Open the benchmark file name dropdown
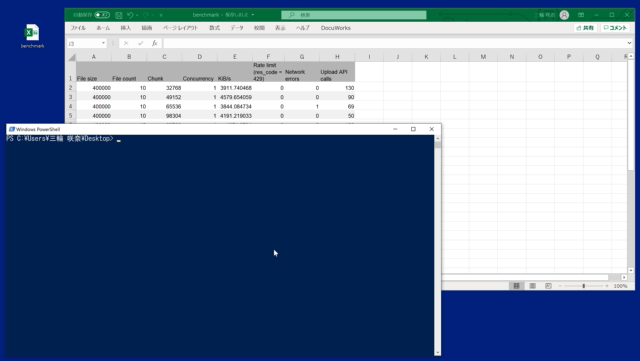The image size is (640, 361). tap(253, 15)
